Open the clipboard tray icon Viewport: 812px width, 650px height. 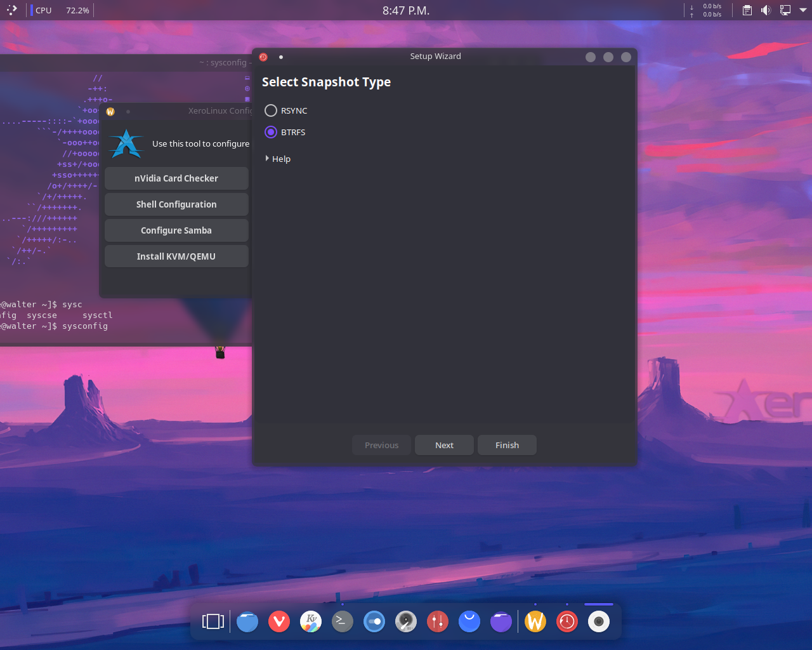(747, 10)
